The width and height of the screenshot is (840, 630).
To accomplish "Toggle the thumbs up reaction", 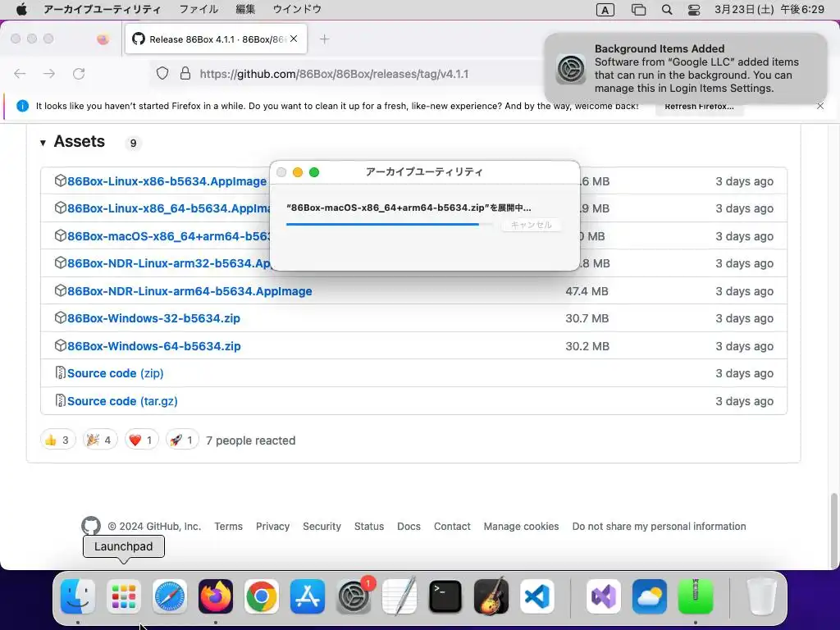I will tap(58, 441).
